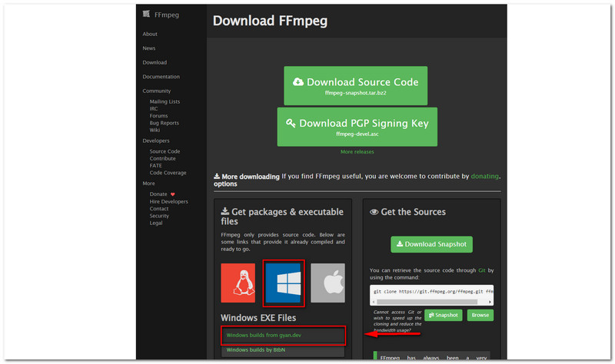Open Developers section in sidebar

point(156,141)
